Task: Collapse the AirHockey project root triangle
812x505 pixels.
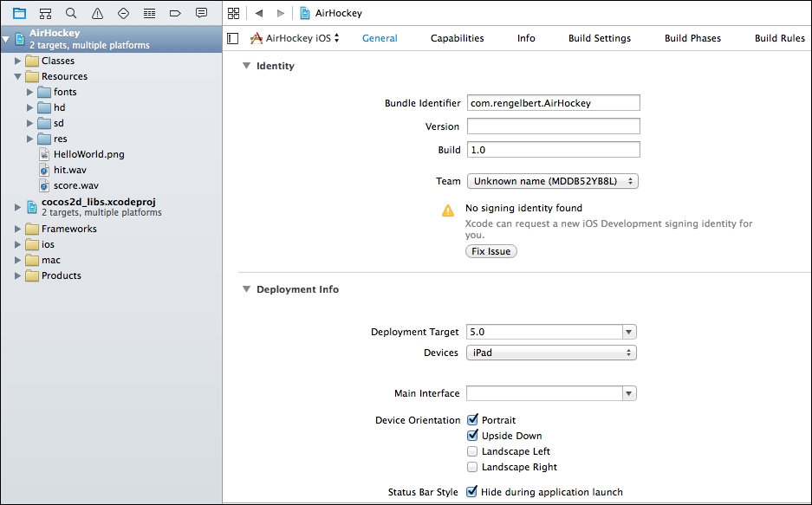Action: 6,39
